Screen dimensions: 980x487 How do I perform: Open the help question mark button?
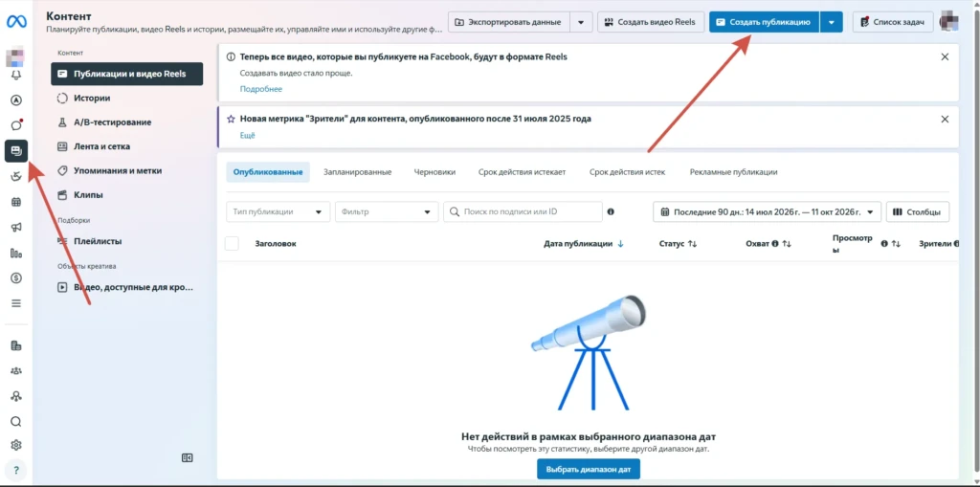[16, 470]
